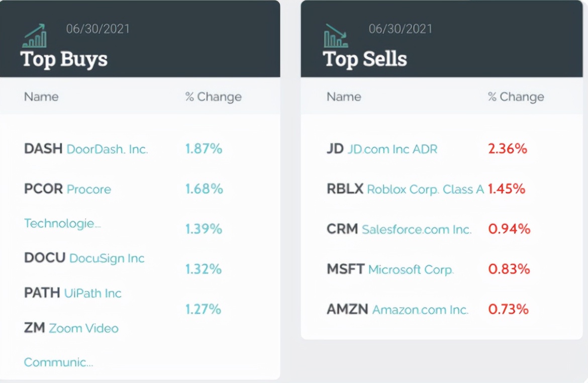Open the UiPath Inc stock link
The image size is (588, 383).
92,293
